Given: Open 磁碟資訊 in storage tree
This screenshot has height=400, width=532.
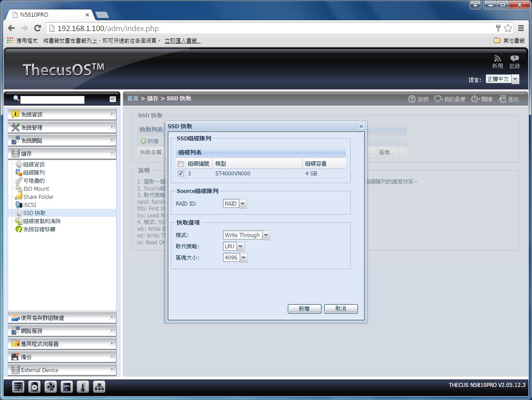Looking at the screenshot, I should [x=34, y=164].
